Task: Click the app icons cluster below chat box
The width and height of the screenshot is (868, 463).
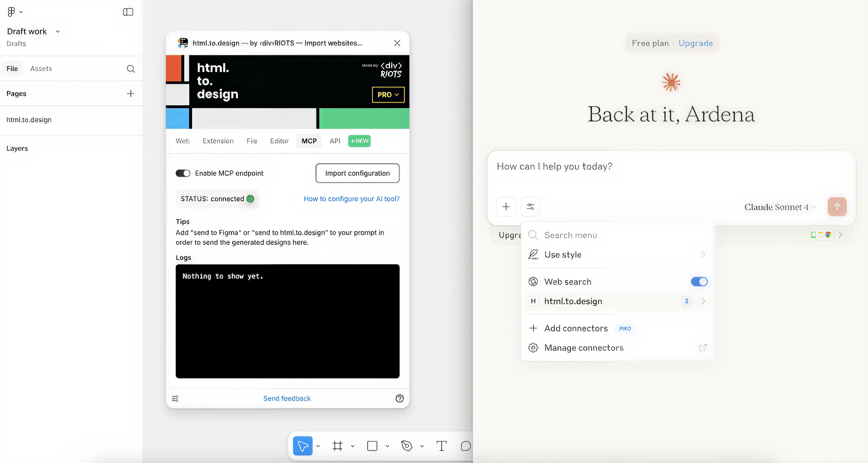Action: pos(821,235)
